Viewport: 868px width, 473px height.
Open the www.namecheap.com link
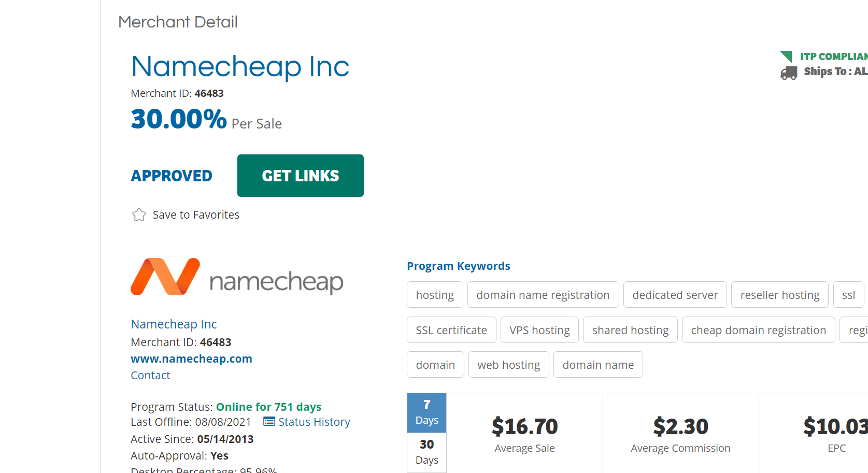click(191, 359)
